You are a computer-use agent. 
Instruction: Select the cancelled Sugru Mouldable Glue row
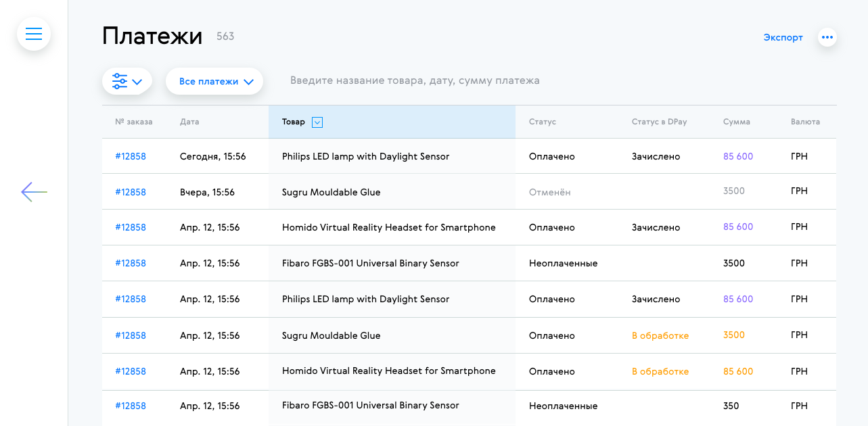coord(331,192)
